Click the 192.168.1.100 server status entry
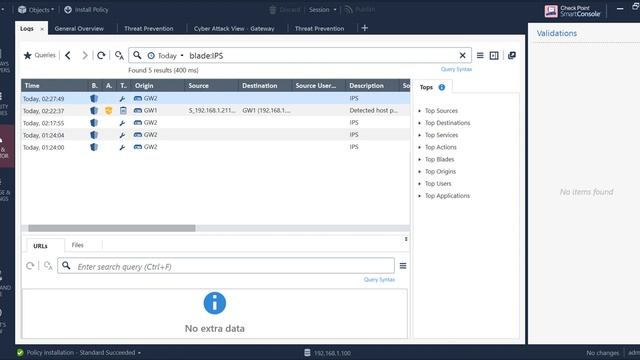 pos(327,353)
